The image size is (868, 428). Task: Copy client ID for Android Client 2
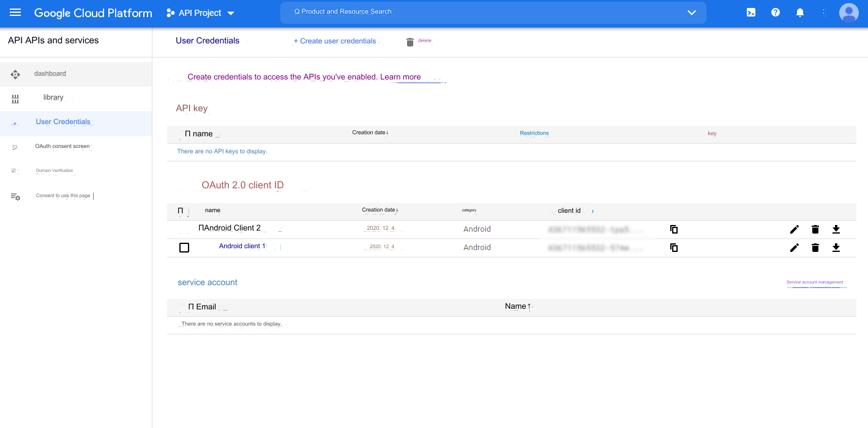tap(674, 229)
